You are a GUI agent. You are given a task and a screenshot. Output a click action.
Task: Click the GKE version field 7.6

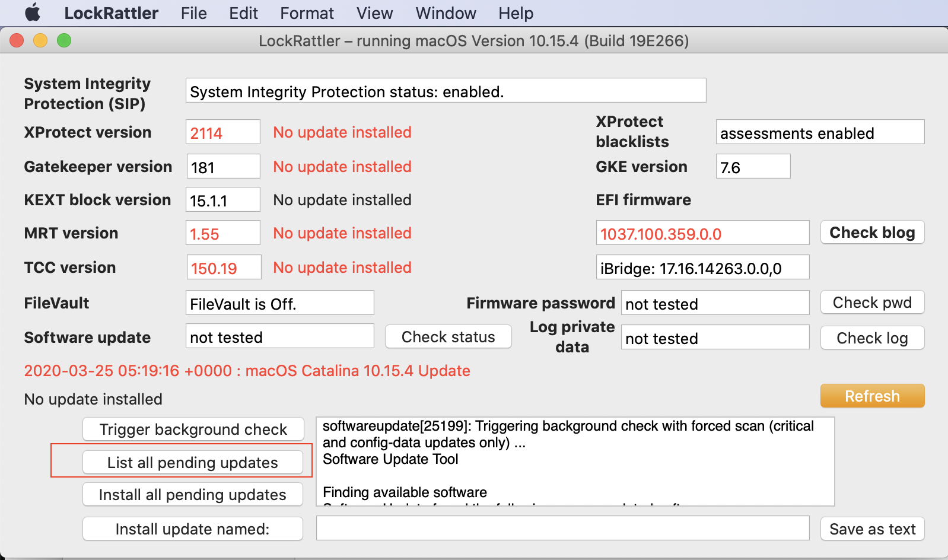(x=753, y=166)
